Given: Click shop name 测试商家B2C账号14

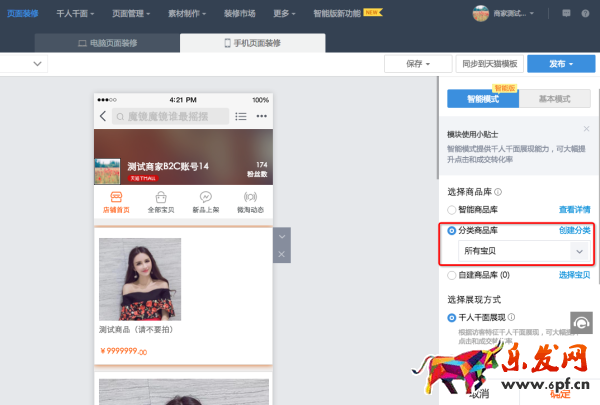Looking at the screenshot, I should [168, 166].
